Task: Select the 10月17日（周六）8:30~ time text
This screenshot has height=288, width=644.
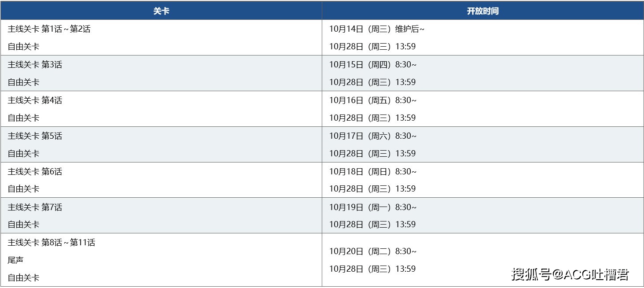Action: point(373,136)
